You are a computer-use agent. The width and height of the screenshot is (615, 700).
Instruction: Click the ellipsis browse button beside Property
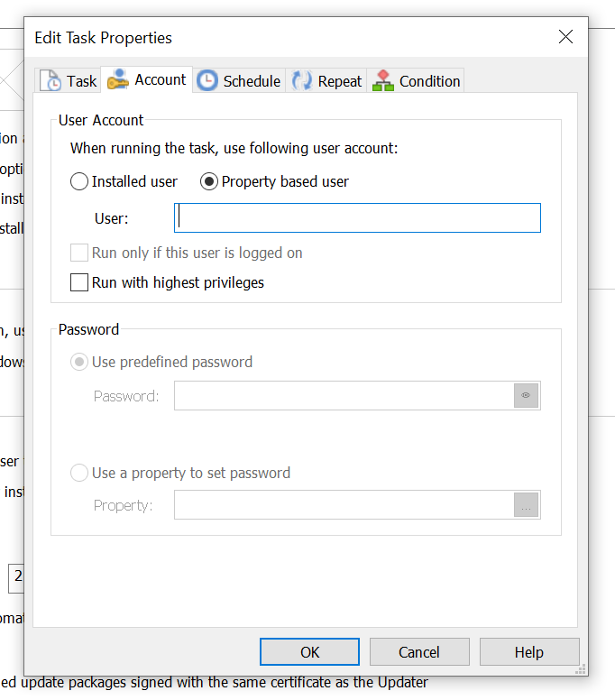tap(526, 505)
